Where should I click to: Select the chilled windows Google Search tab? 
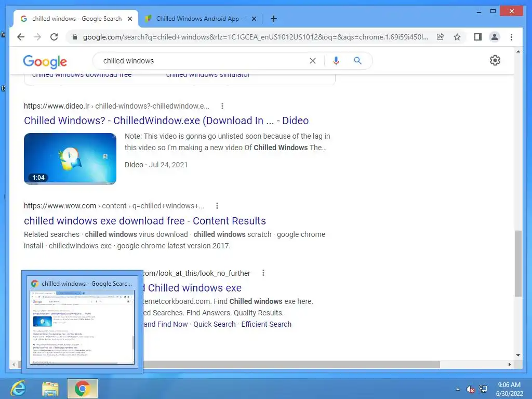click(76, 19)
